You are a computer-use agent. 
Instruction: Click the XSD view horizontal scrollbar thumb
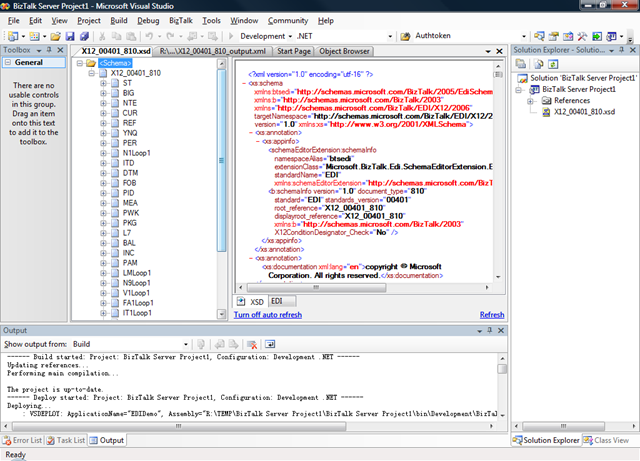tap(316, 287)
